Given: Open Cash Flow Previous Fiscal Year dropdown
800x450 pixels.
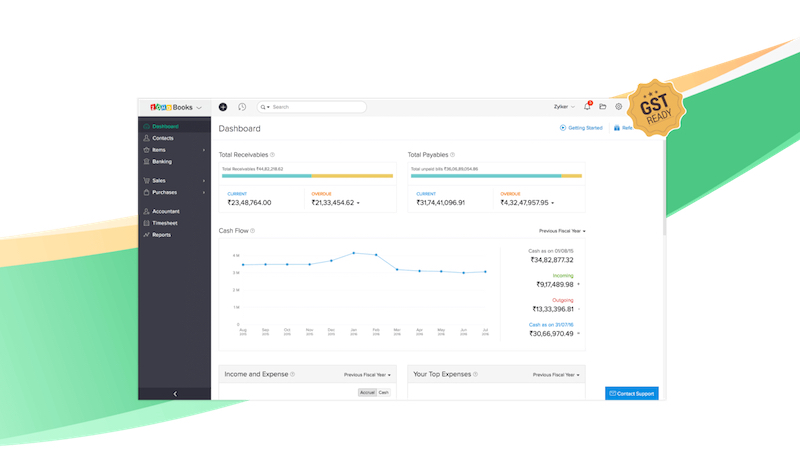Looking at the screenshot, I should tap(562, 231).
